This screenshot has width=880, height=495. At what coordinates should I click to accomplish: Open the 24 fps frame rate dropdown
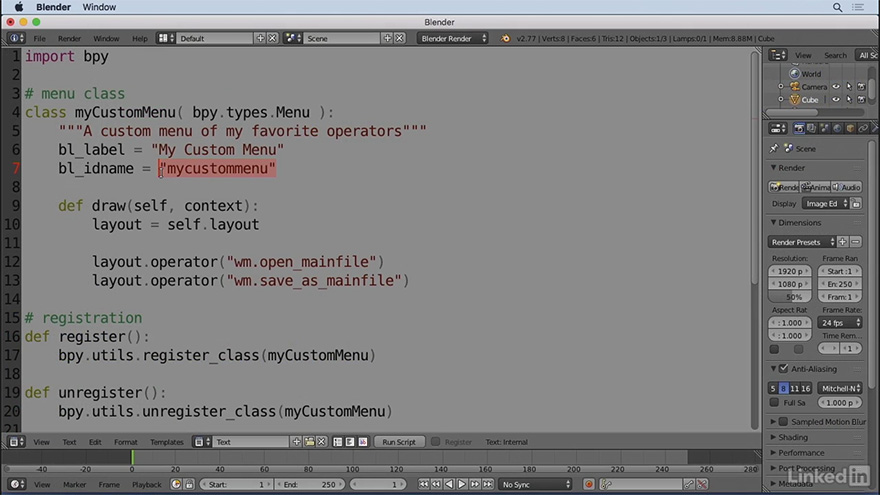[840, 323]
